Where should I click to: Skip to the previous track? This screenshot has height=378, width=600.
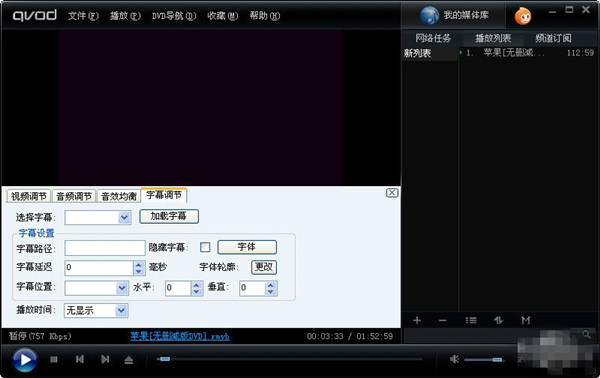80,359
